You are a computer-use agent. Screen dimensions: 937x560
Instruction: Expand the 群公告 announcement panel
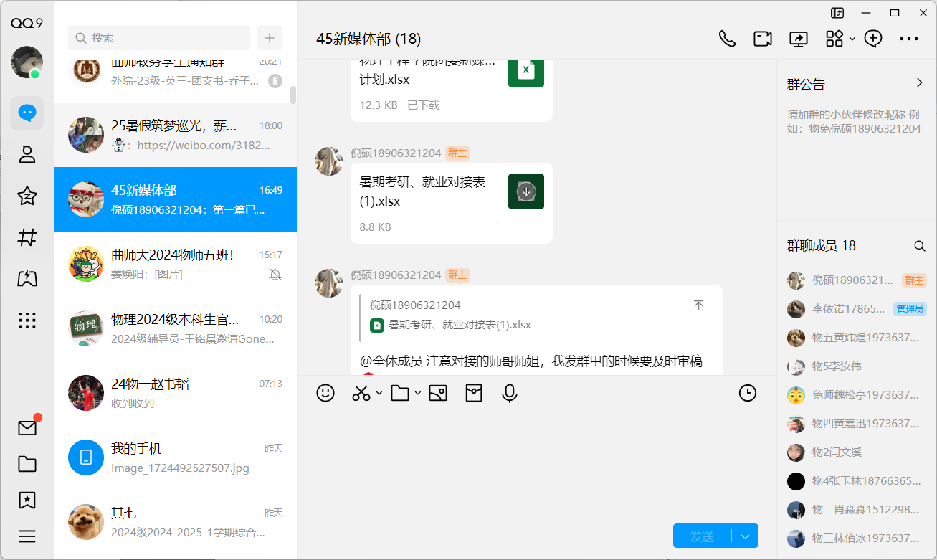click(x=919, y=84)
